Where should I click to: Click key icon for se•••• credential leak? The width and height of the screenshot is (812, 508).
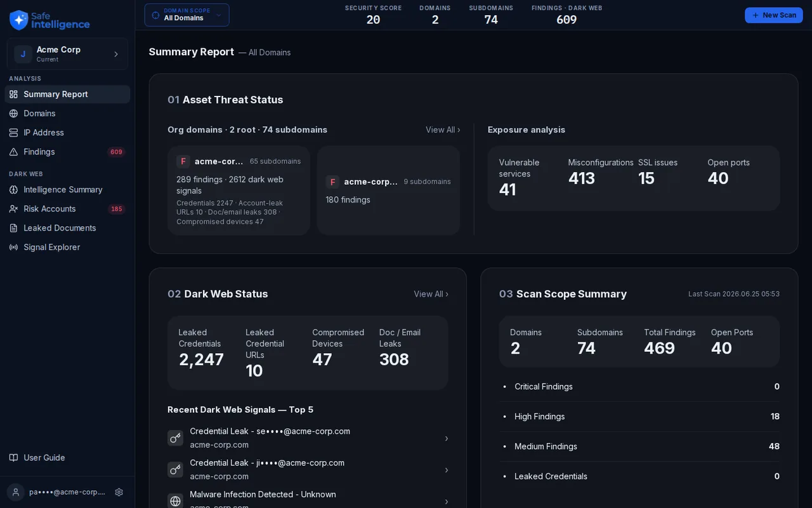tap(176, 438)
